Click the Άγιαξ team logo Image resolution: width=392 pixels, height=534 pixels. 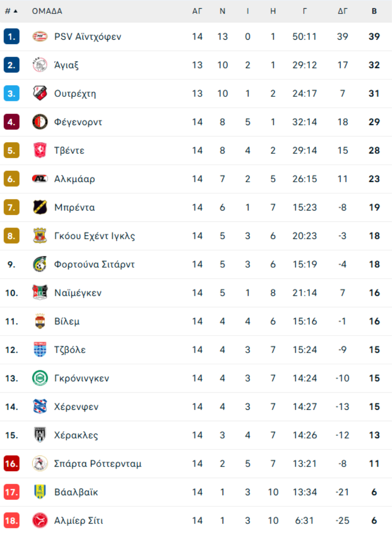click(x=40, y=65)
